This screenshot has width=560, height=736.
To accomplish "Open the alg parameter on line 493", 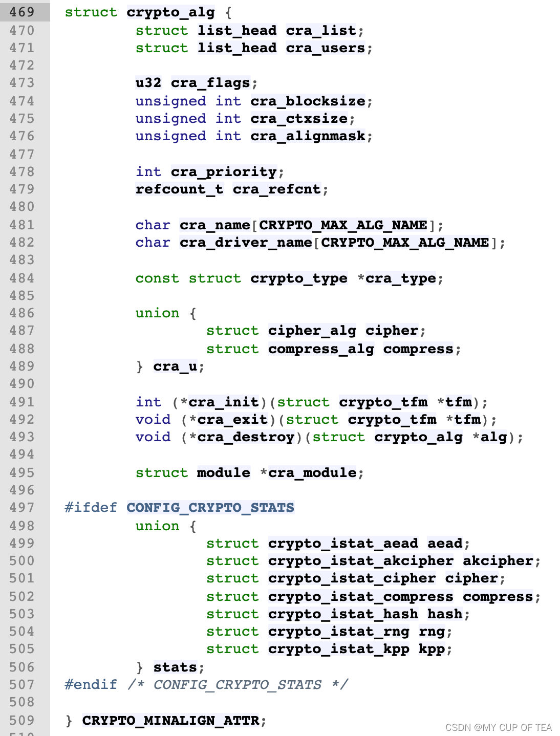I will [494, 437].
